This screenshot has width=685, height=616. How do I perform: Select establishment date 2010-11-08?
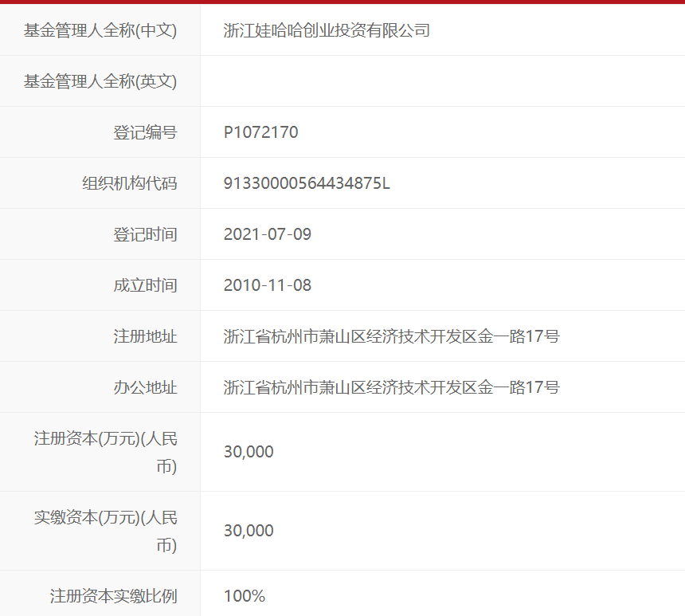click(268, 285)
